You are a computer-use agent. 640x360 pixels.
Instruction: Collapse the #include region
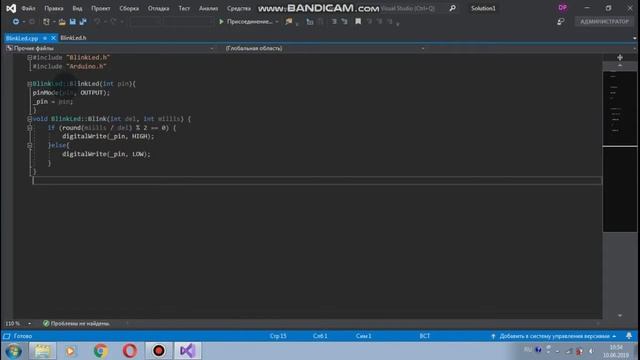click(29, 58)
